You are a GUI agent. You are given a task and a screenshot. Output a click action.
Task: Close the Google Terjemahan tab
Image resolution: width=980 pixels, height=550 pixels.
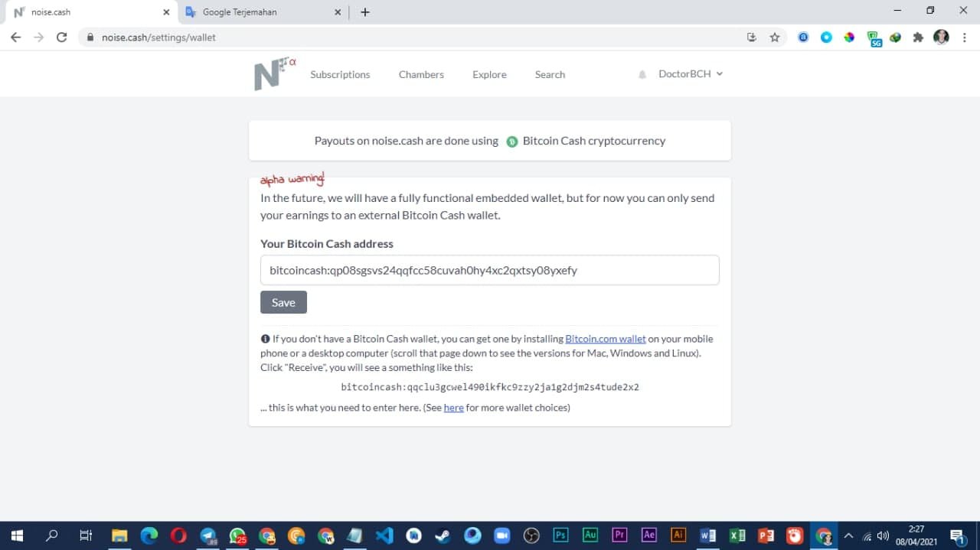338,12
